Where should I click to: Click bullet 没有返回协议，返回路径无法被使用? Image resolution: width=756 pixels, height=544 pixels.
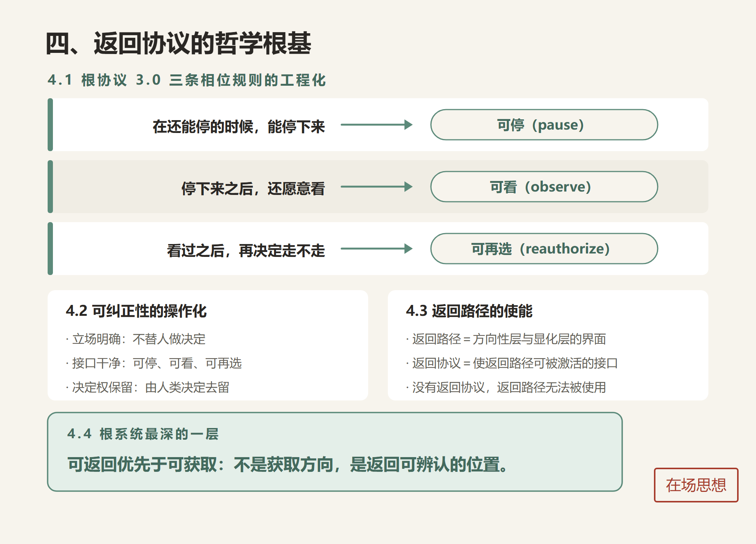coord(506,387)
